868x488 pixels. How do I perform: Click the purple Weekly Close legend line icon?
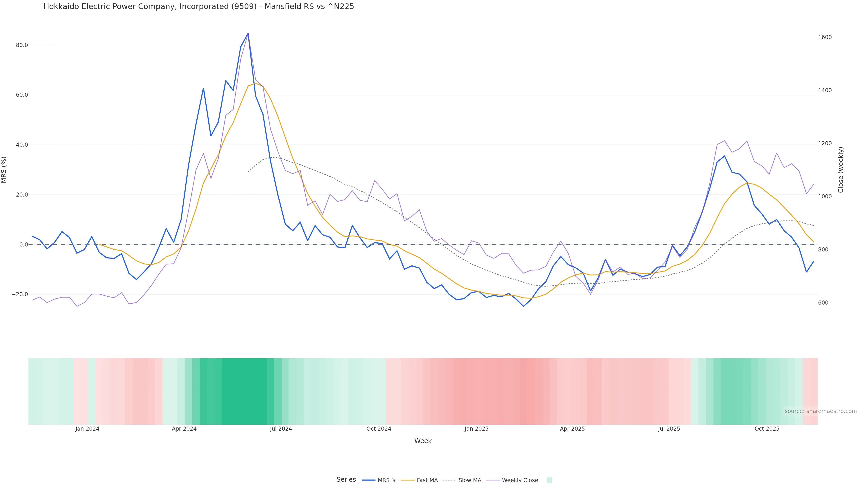click(493, 480)
